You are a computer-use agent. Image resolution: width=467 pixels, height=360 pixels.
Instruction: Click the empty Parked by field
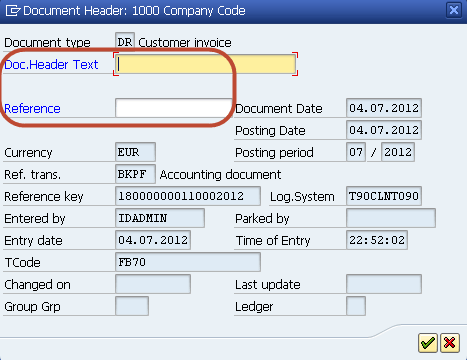pos(391,218)
